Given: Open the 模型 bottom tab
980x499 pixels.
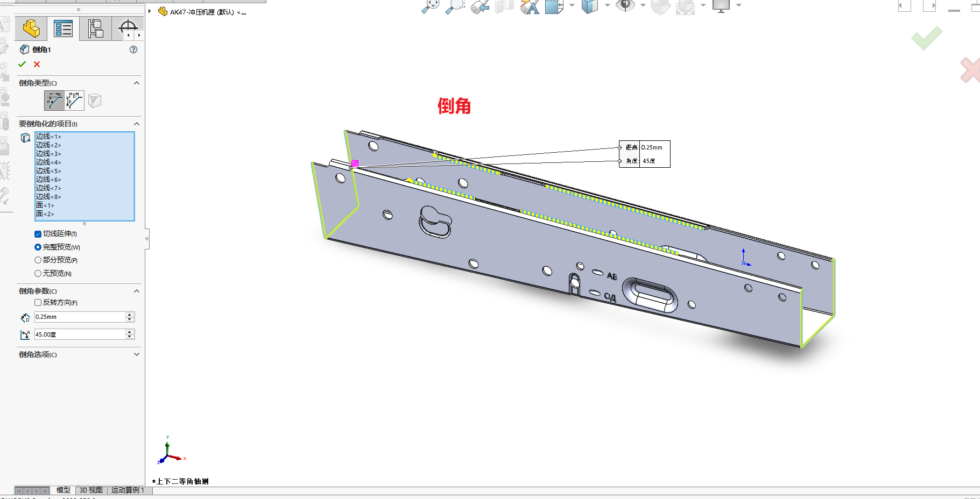Looking at the screenshot, I should [x=64, y=490].
